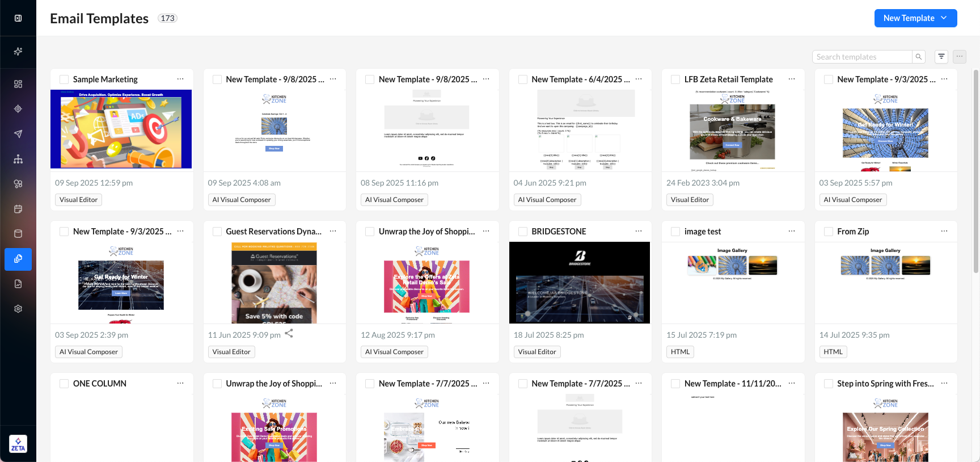
Task: Open the filter options icon
Action: [941, 57]
